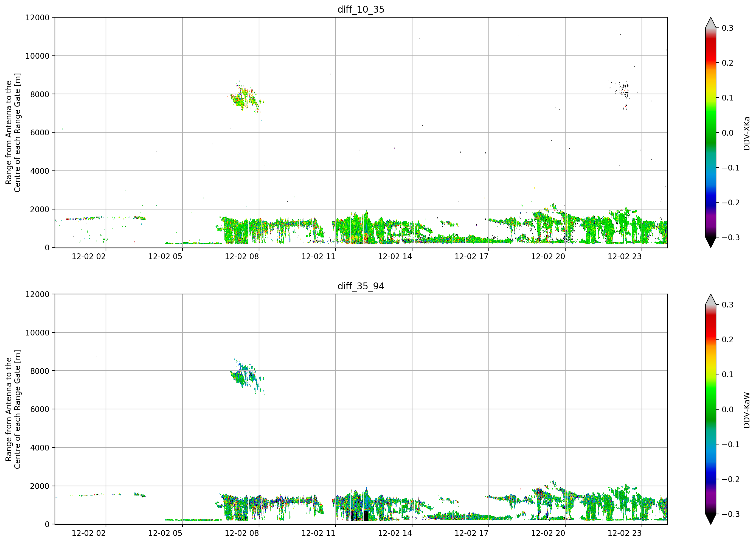Click the 12-02 20 label under diff_10_35
This screenshot has height=543, width=756.
coord(548,256)
